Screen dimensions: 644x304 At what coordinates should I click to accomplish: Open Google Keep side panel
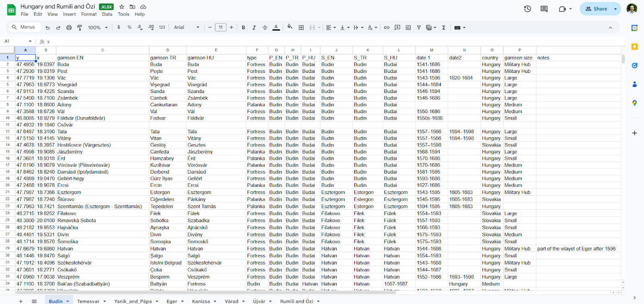pos(634,47)
